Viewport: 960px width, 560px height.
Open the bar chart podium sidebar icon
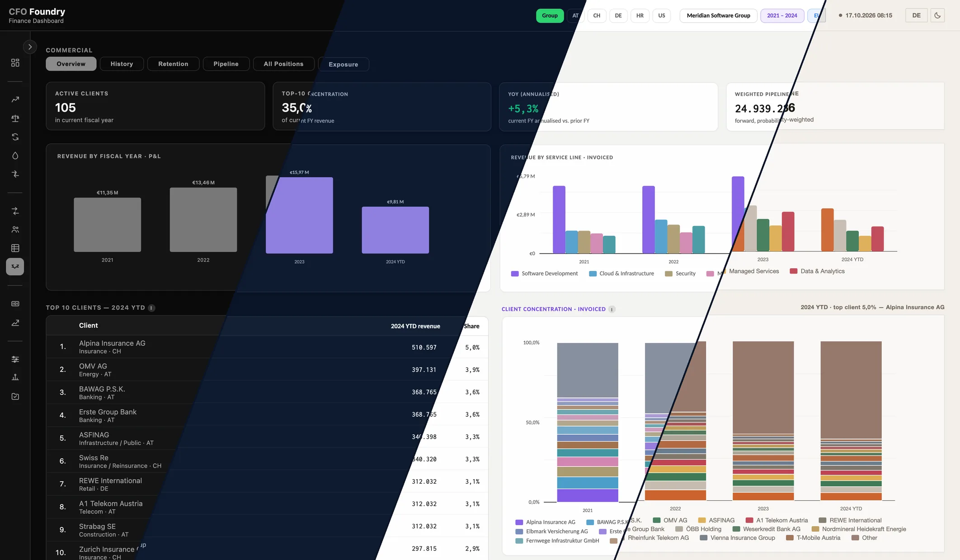15,377
